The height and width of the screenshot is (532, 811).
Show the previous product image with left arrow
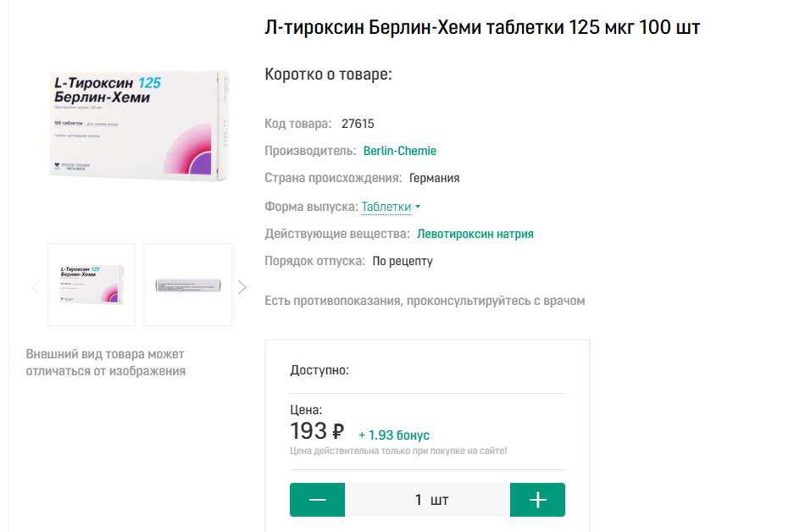(36, 287)
